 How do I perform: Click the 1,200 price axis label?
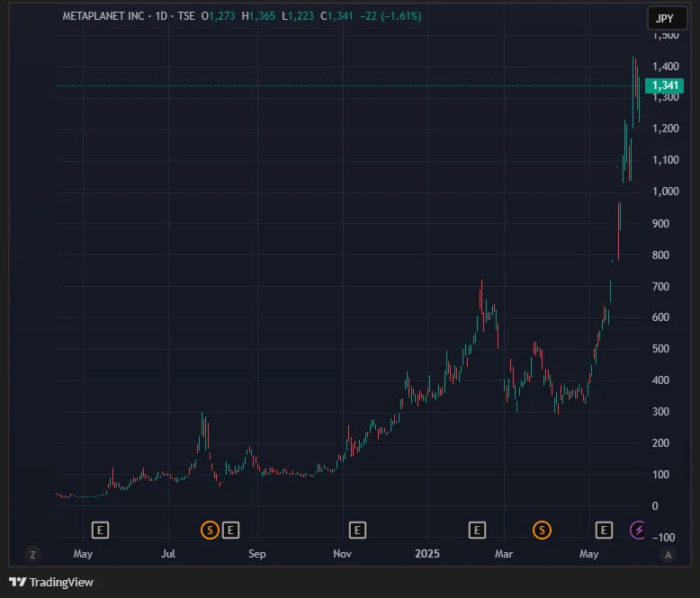point(666,129)
